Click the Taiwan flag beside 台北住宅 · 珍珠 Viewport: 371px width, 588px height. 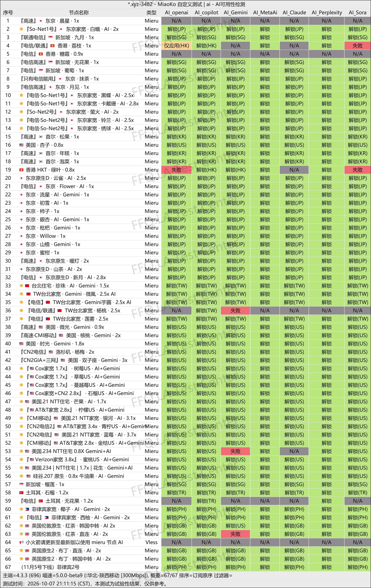pos(27,286)
